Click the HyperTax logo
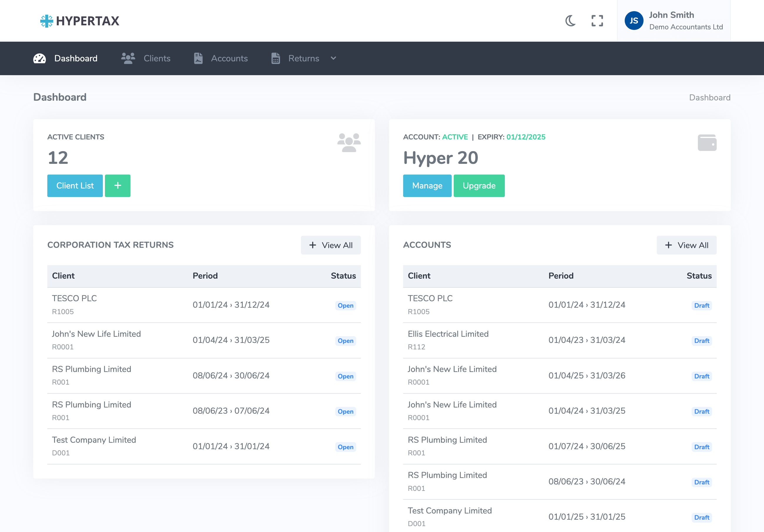Screen dimensions: 764x532 80,21
